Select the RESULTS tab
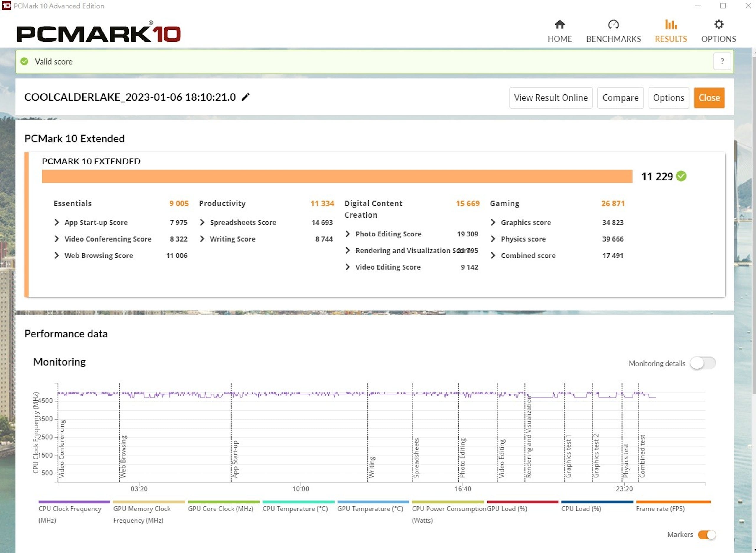 (671, 32)
